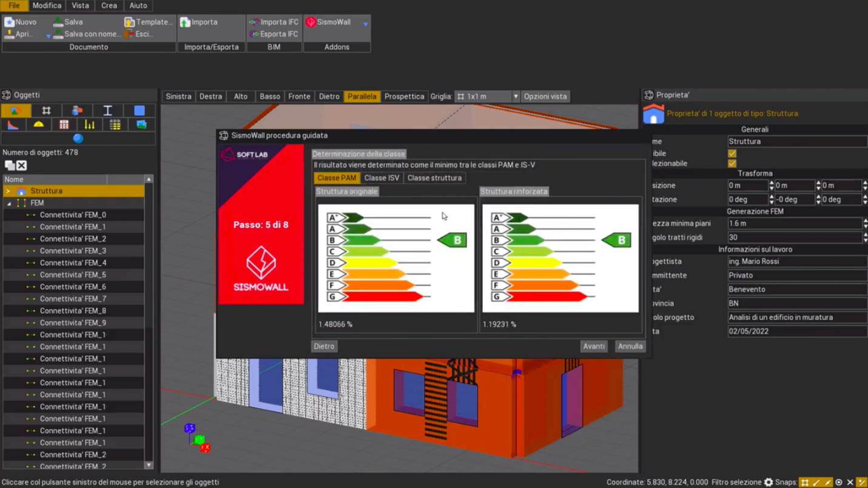Click the Progettista field ing. Mario Rossi
The image size is (868, 488).
(797, 262)
